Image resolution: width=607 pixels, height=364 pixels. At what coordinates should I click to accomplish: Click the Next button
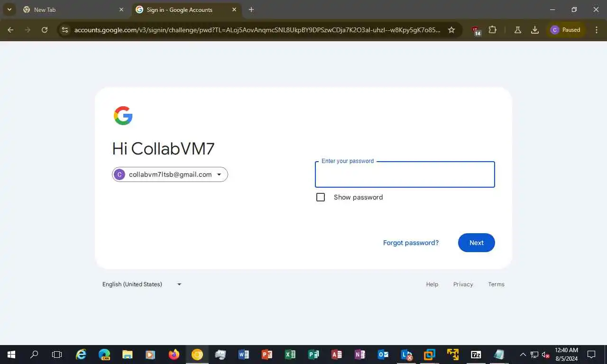[x=477, y=243]
